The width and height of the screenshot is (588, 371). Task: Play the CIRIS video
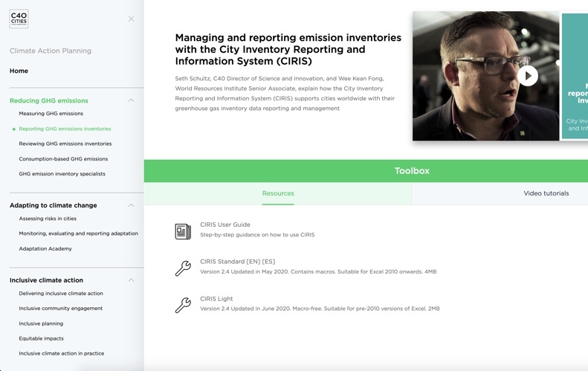click(527, 76)
